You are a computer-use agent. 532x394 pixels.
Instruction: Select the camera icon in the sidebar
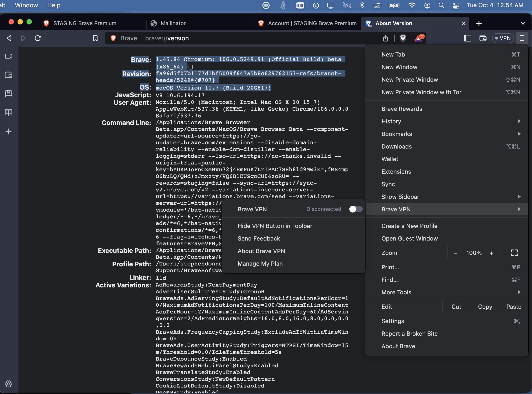coord(8,56)
